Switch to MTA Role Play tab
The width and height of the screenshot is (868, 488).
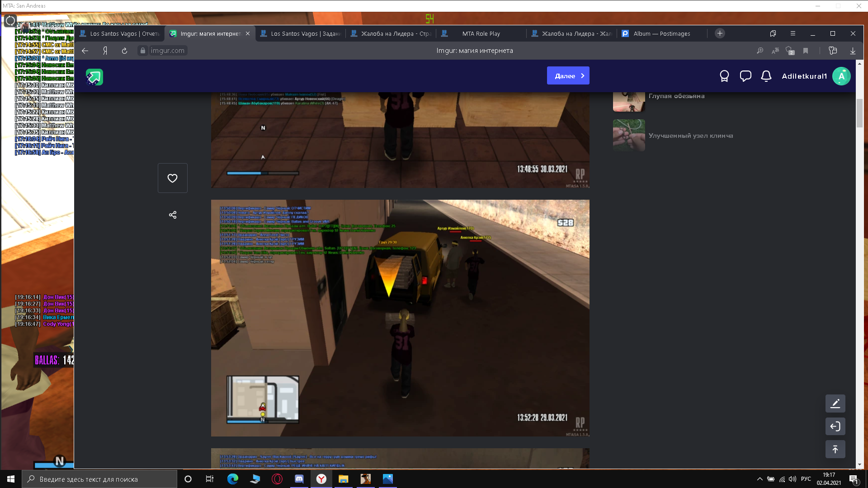click(481, 33)
